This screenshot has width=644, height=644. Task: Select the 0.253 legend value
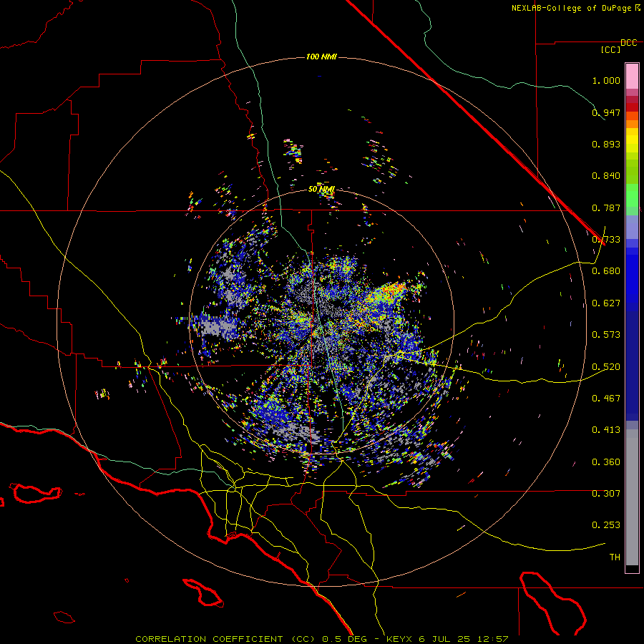[x=606, y=525]
